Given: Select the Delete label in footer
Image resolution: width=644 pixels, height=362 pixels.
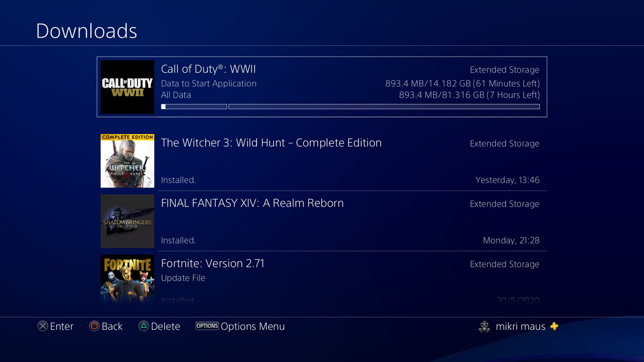Looking at the screenshot, I should 166,326.
